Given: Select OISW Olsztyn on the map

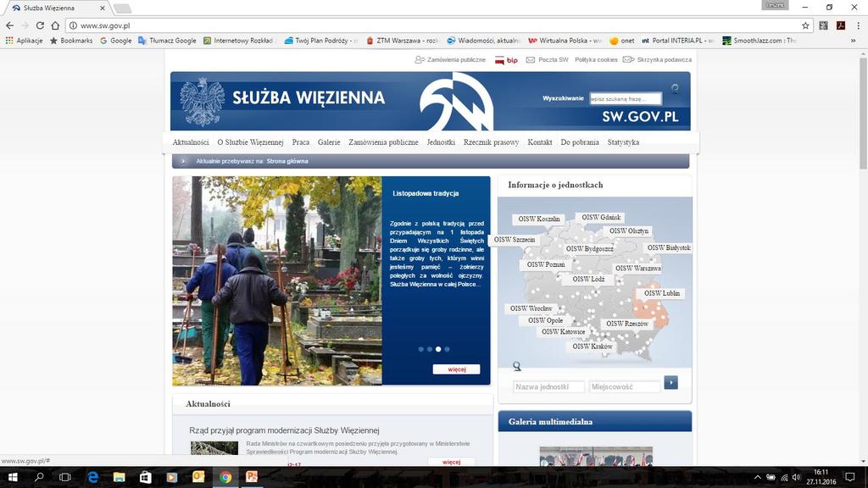Looking at the screenshot, I should pos(629,230).
